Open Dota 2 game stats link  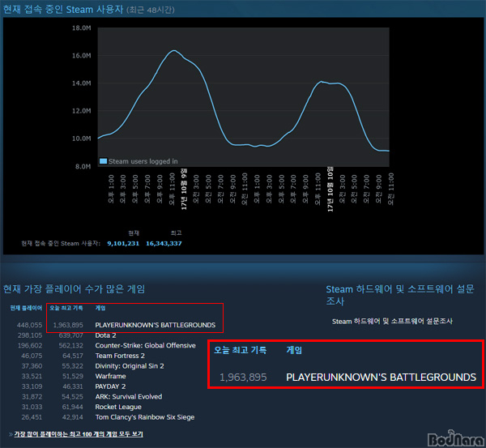105,335
